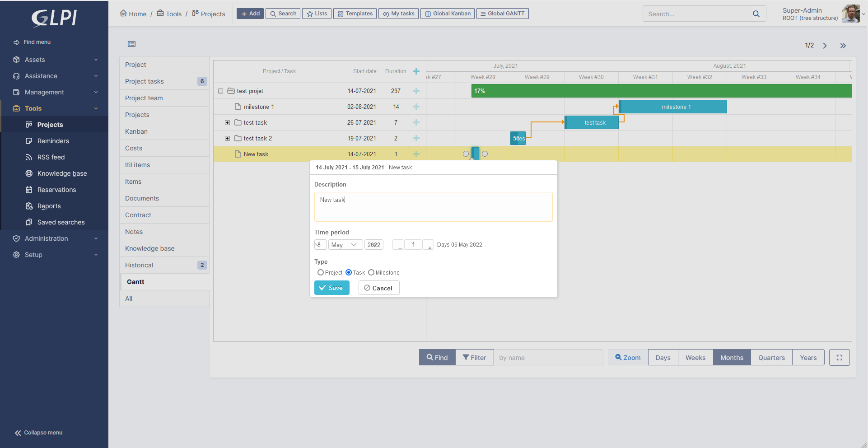
Task: Click the Description text field
Action: point(433,207)
